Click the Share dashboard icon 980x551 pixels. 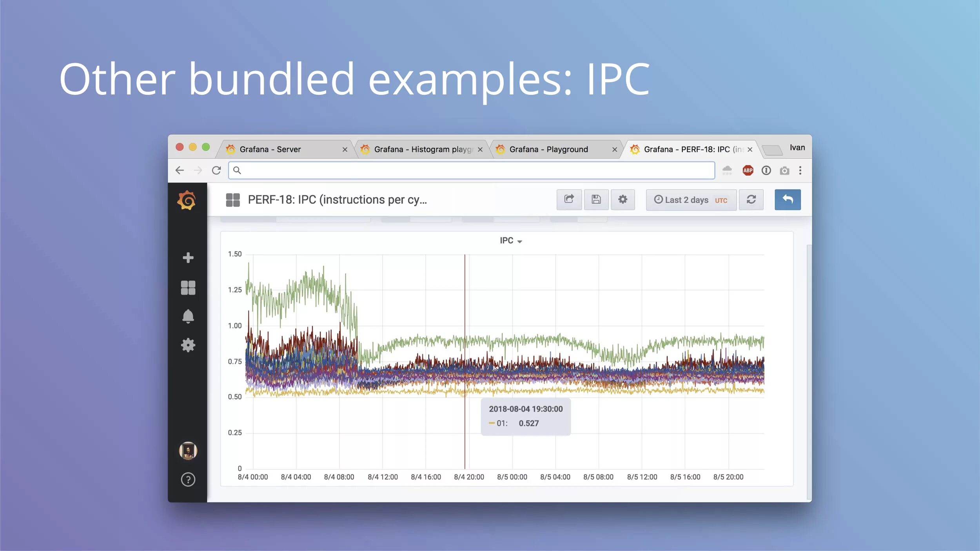coord(569,199)
